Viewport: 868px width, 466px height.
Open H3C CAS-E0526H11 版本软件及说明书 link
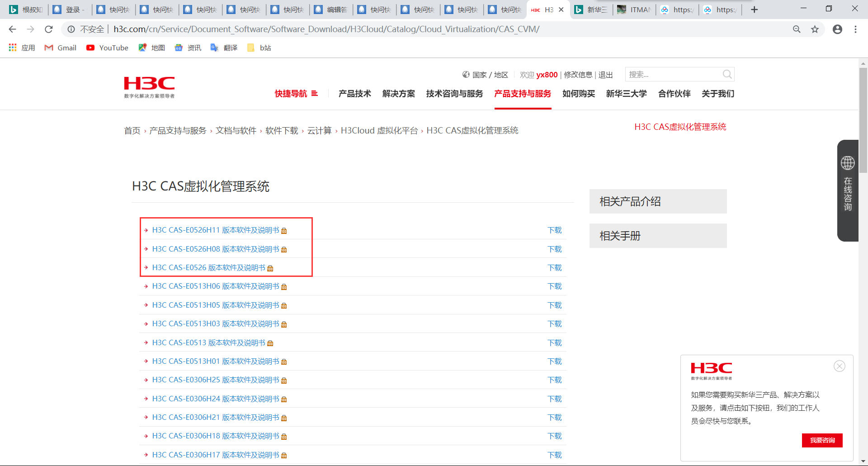tap(216, 230)
